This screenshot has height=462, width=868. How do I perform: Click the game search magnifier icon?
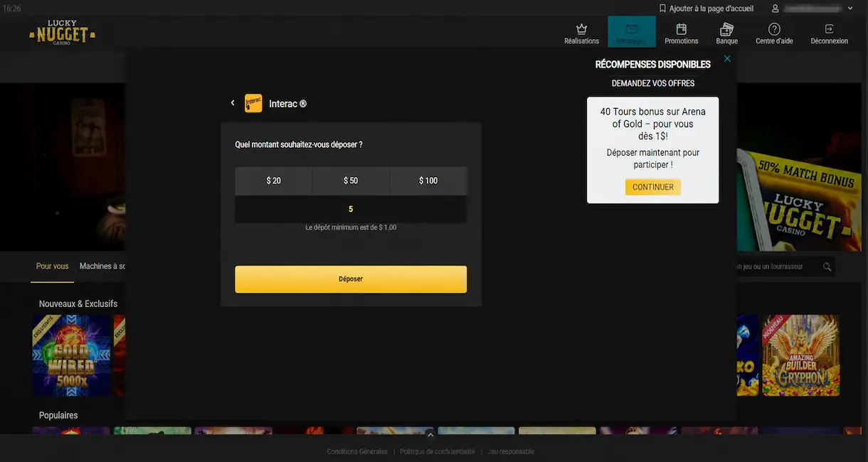click(827, 267)
